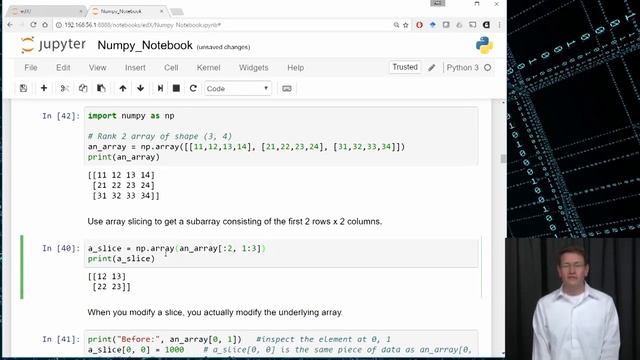Move selected cell down arrow
Viewport: 640px width, 360px height.
click(140, 88)
